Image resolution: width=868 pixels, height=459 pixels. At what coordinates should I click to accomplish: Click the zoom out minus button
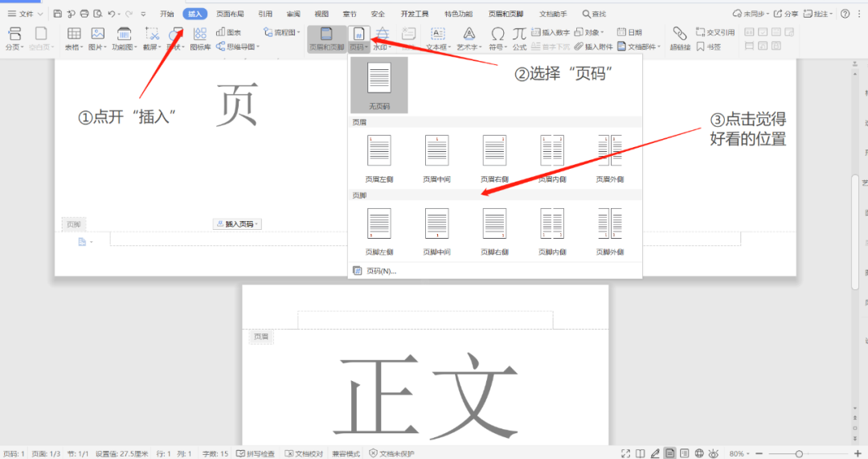click(759, 453)
